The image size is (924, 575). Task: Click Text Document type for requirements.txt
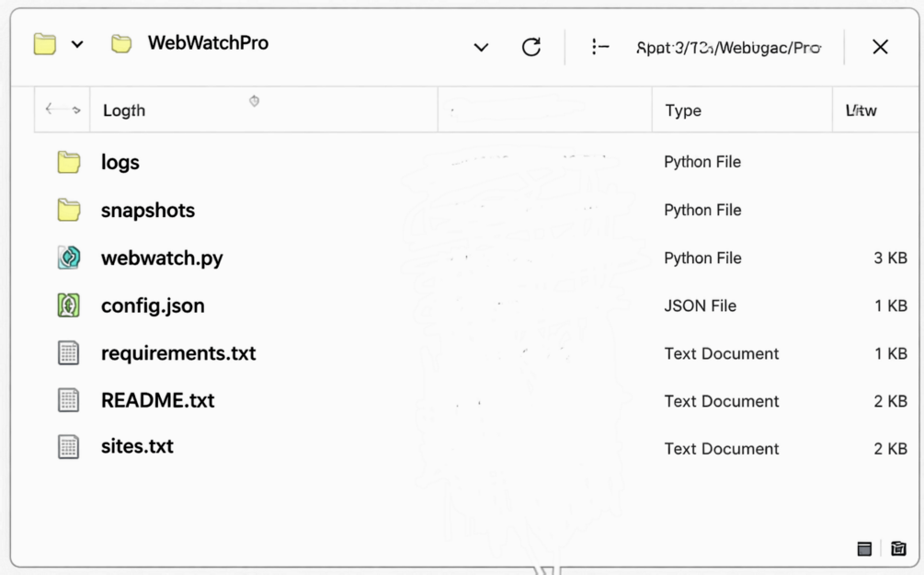click(722, 354)
